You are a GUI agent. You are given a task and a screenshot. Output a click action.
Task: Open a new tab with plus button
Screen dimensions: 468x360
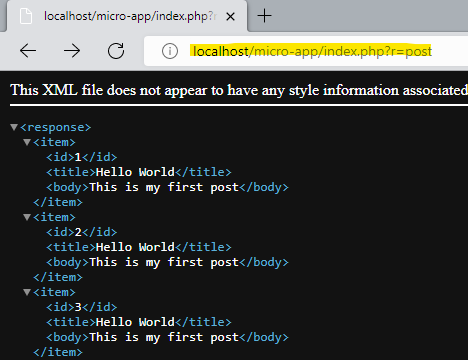click(265, 16)
